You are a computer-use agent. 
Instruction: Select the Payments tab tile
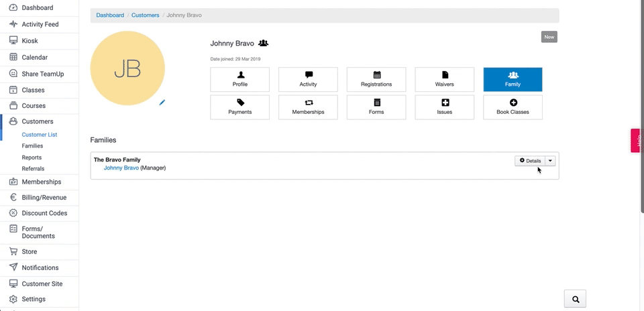tap(239, 107)
